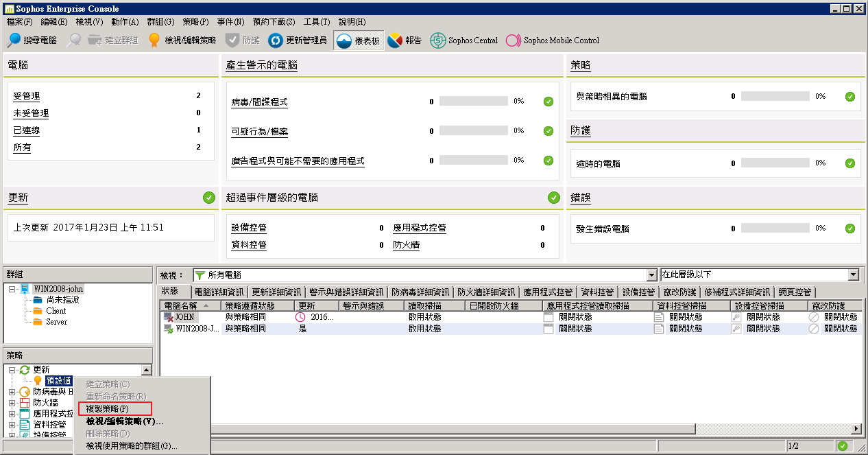
Task: Open the 在此層級以下 level dropdown
Action: [x=854, y=275]
